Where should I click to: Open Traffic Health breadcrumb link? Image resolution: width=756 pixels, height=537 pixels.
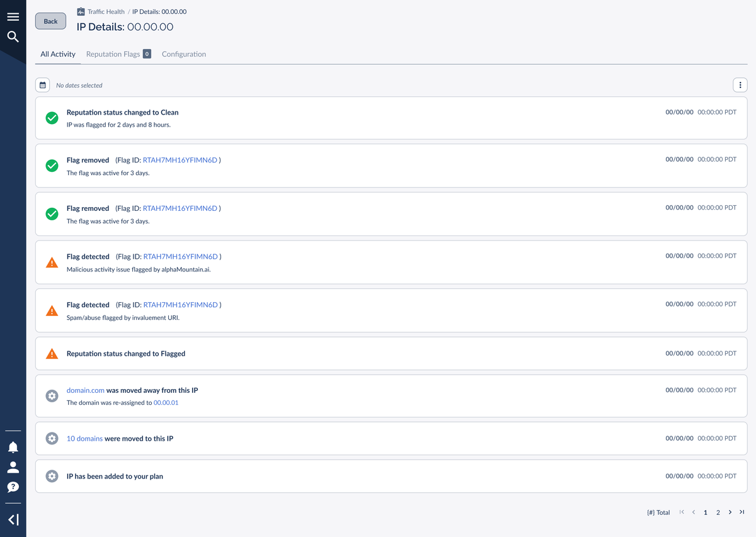106,11
